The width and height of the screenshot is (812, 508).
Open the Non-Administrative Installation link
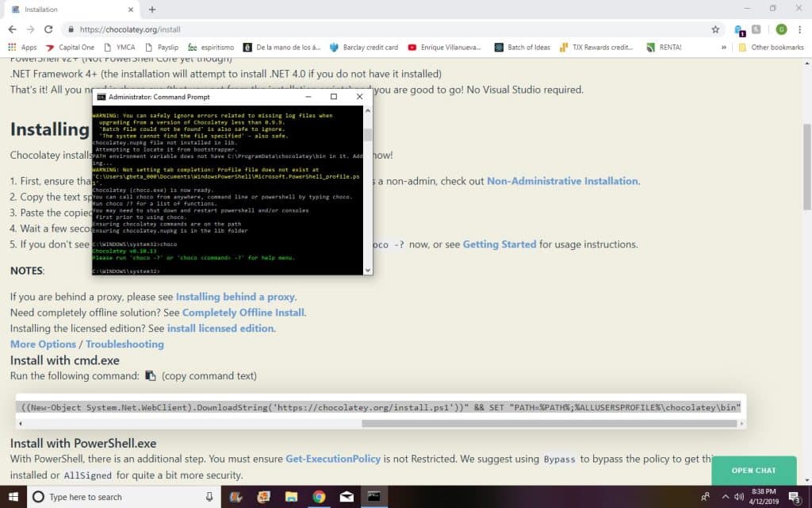pos(562,181)
